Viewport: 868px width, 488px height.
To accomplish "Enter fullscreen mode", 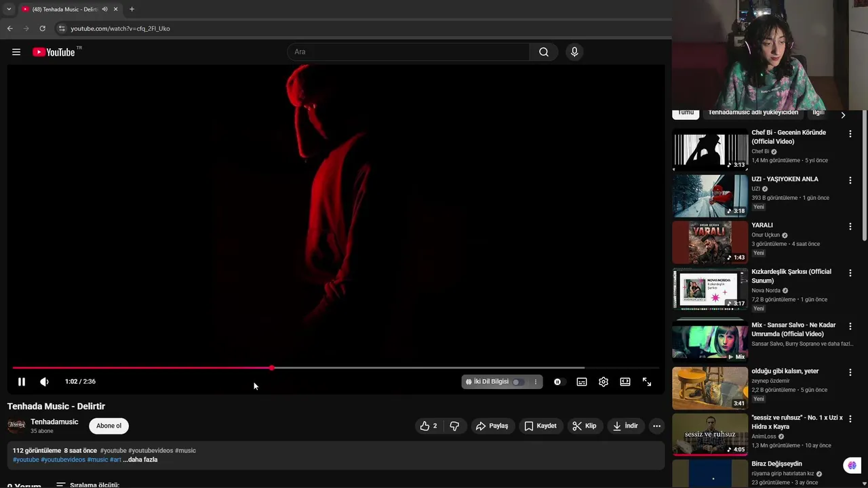I will click(x=647, y=382).
